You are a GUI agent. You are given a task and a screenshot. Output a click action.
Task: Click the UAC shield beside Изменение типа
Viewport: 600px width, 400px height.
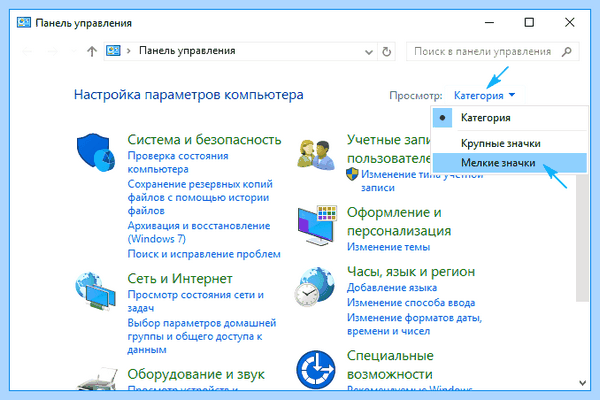[352, 174]
